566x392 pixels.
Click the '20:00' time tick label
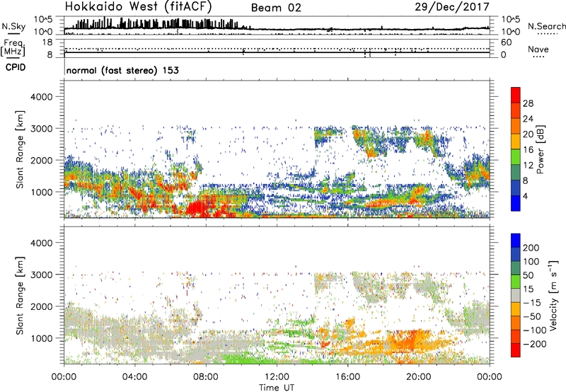tap(418, 377)
